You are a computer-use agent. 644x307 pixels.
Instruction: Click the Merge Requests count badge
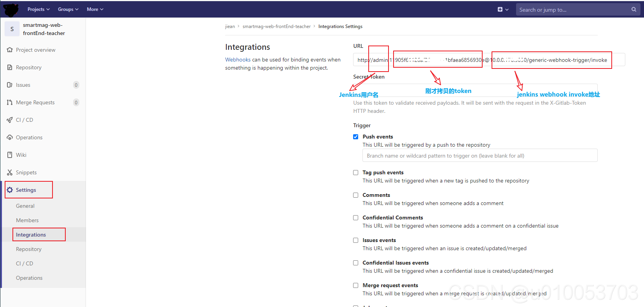point(76,102)
